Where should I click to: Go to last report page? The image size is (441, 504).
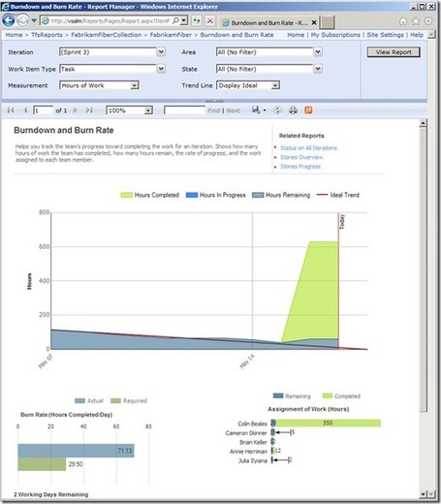pos(89,110)
